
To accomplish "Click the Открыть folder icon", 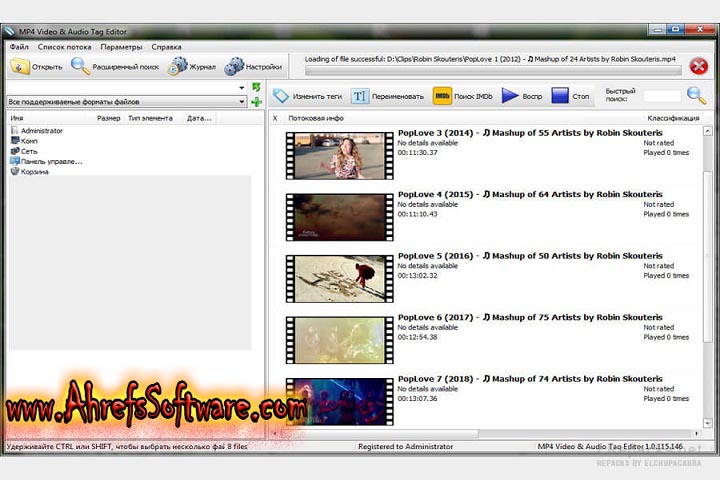I will point(21,67).
